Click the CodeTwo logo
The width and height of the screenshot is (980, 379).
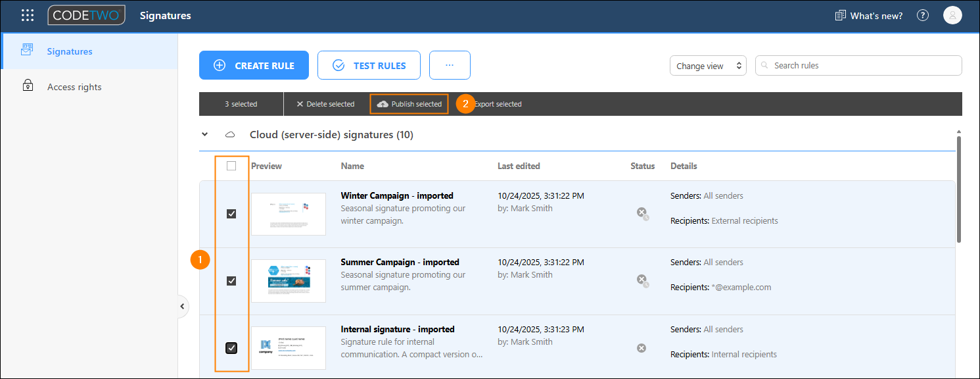coord(86,15)
